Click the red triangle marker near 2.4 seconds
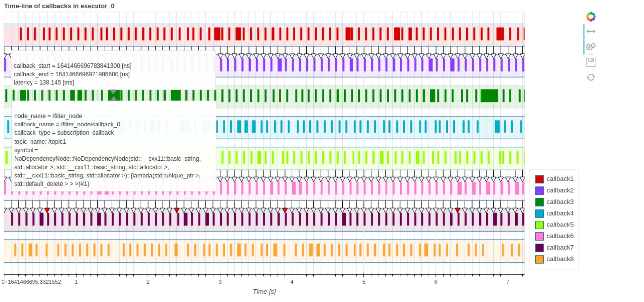This screenshot has height=302, width=644. point(177,210)
